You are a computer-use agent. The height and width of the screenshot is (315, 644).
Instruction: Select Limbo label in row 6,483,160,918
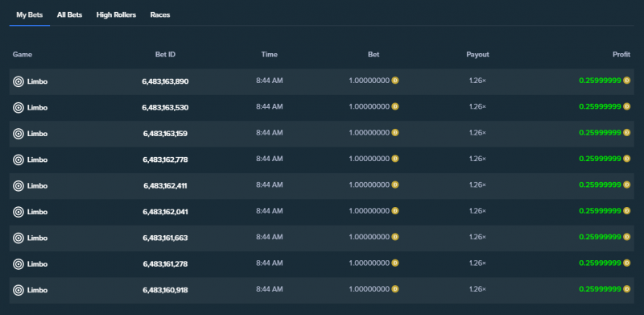coord(37,290)
